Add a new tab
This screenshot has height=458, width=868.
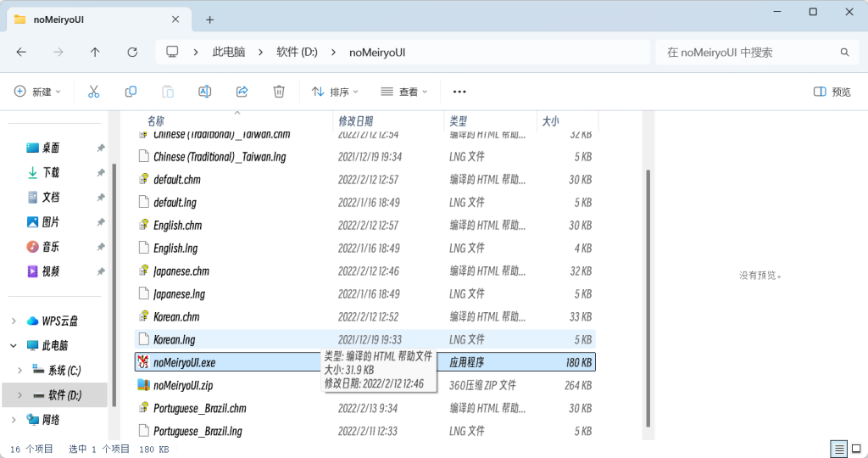click(210, 20)
